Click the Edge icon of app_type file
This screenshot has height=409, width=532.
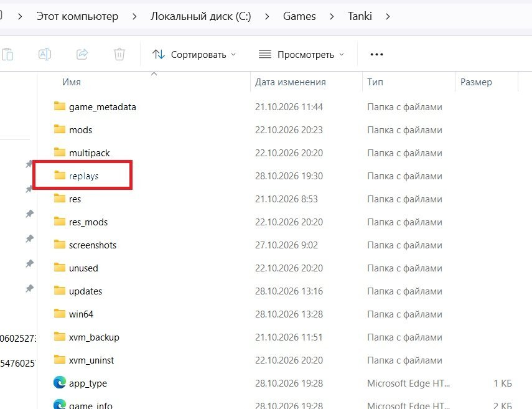(x=60, y=382)
